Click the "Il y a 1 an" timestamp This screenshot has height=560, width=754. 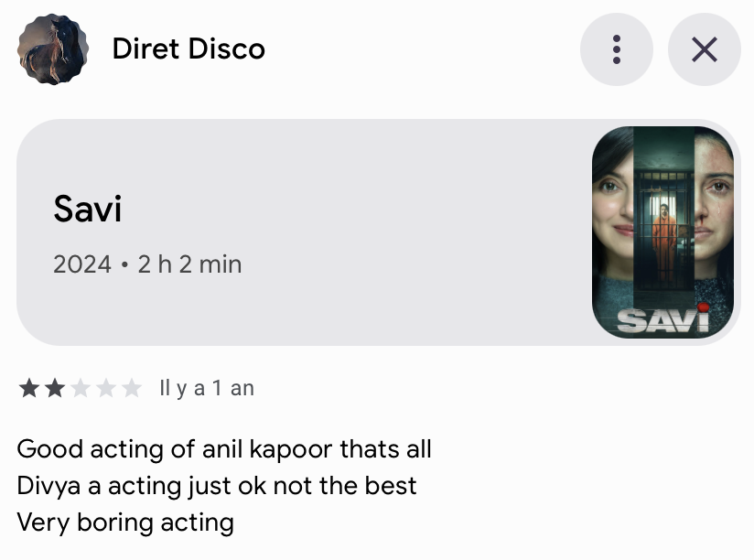206,388
